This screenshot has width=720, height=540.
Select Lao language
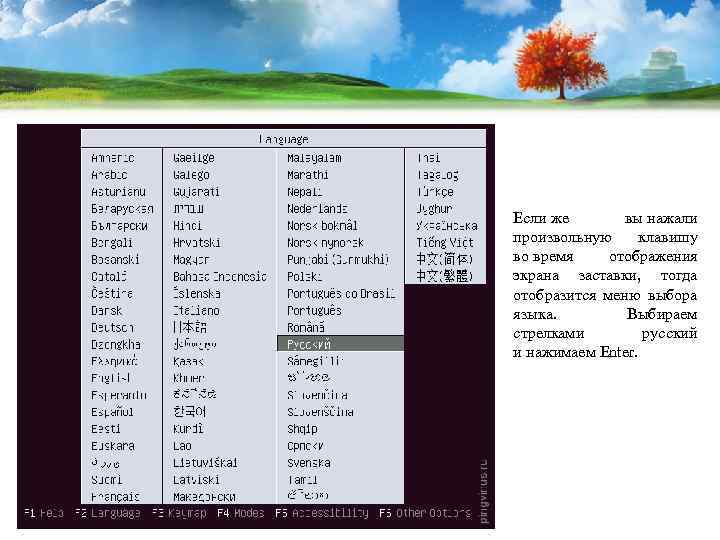(182, 446)
